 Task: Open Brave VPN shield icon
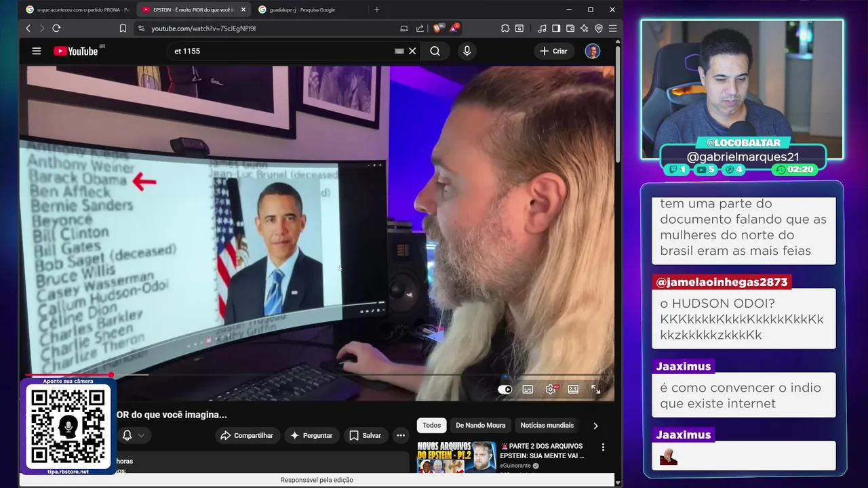point(599,28)
